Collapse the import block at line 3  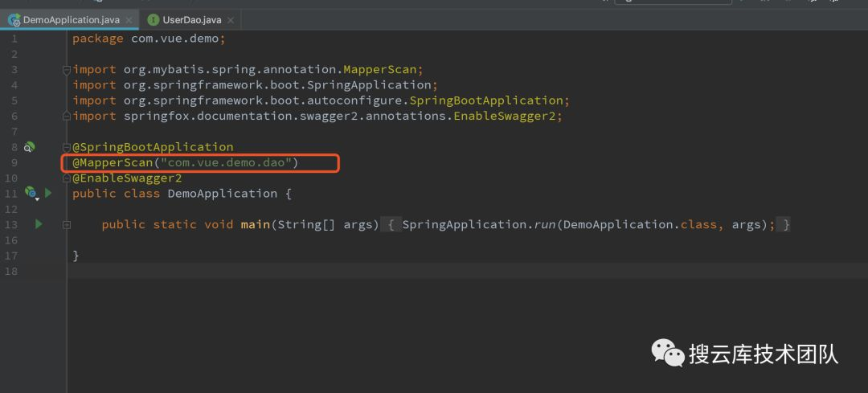tap(68, 70)
